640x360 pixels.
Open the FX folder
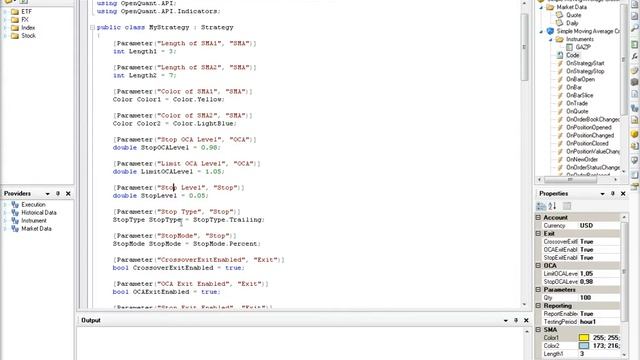point(20,20)
